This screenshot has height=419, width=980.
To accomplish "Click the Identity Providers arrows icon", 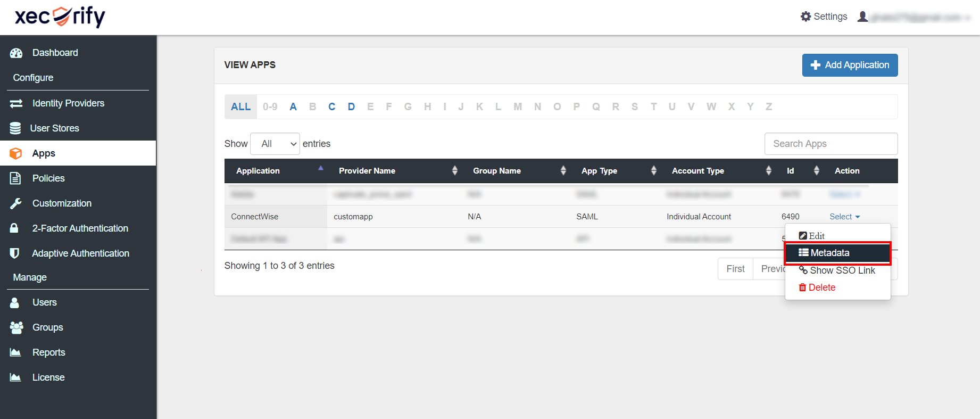I will tap(16, 103).
